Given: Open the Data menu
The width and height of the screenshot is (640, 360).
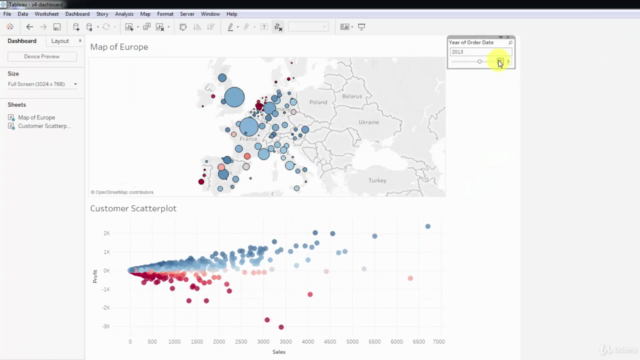Looking at the screenshot, I should coord(22,14).
